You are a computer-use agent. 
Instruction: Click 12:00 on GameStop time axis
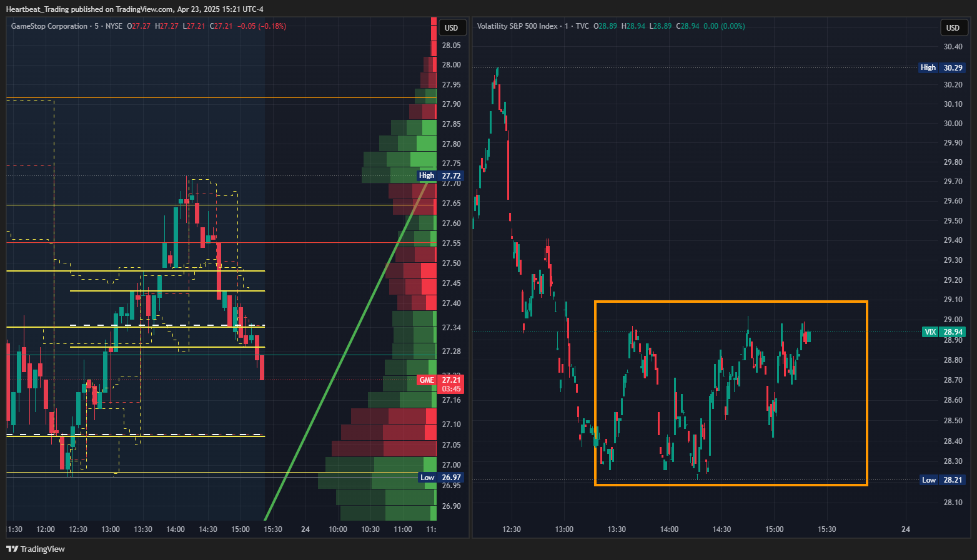46,529
